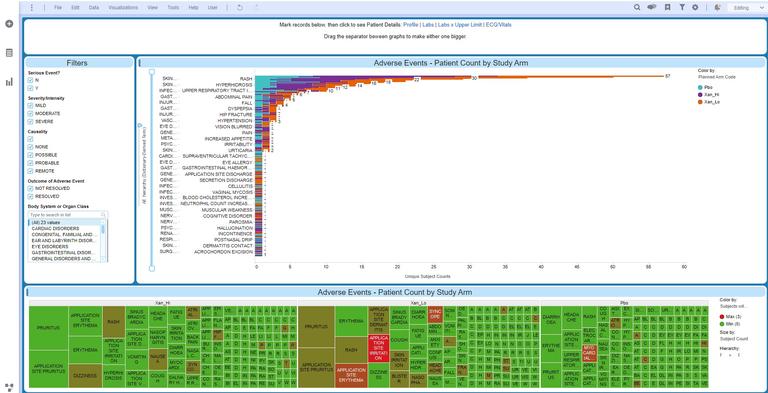
Task: Open the ECG/Vitals link
Action: point(499,25)
